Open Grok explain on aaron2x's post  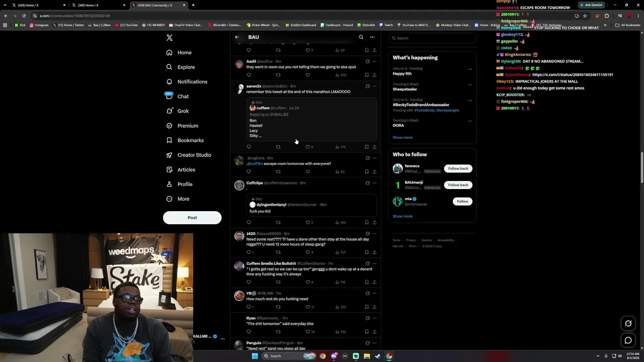pyautogui.click(x=368, y=86)
